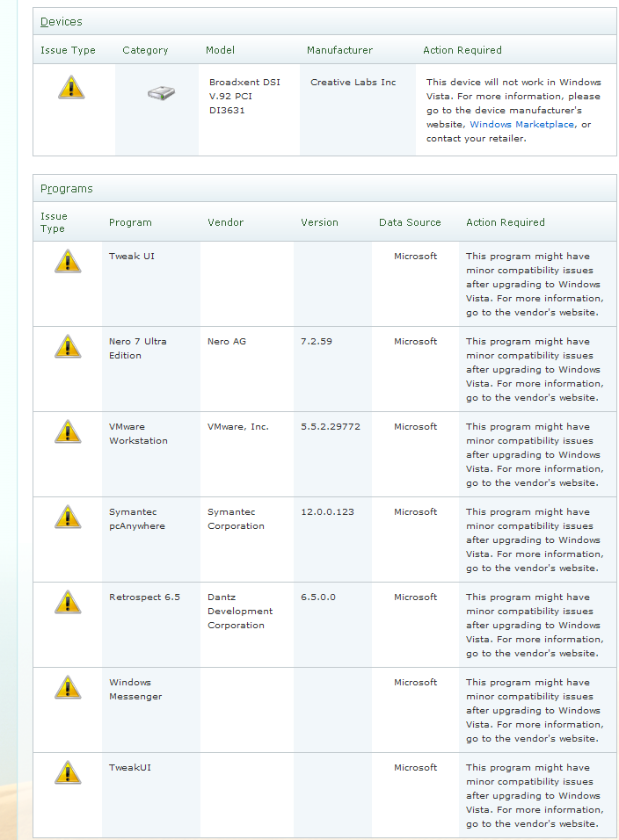Click the Vendor column header
This screenshot has width=619, height=840.
pos(226,222)
